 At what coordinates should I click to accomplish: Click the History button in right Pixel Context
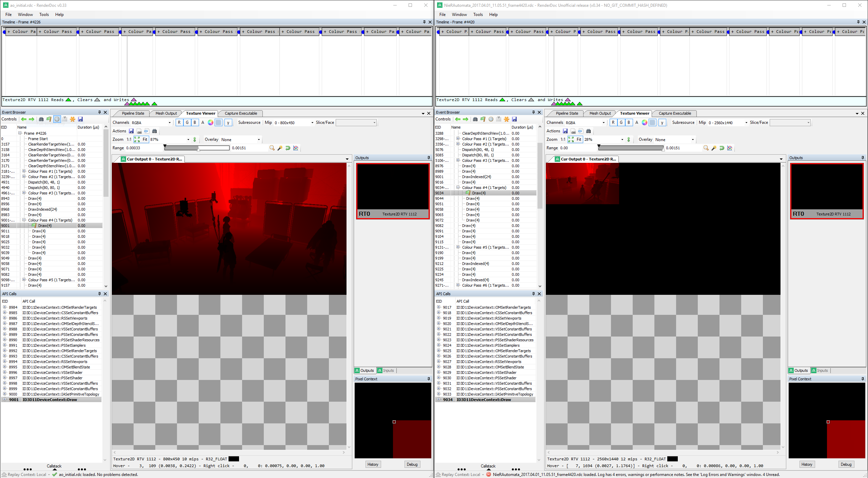tap(807, 464)
